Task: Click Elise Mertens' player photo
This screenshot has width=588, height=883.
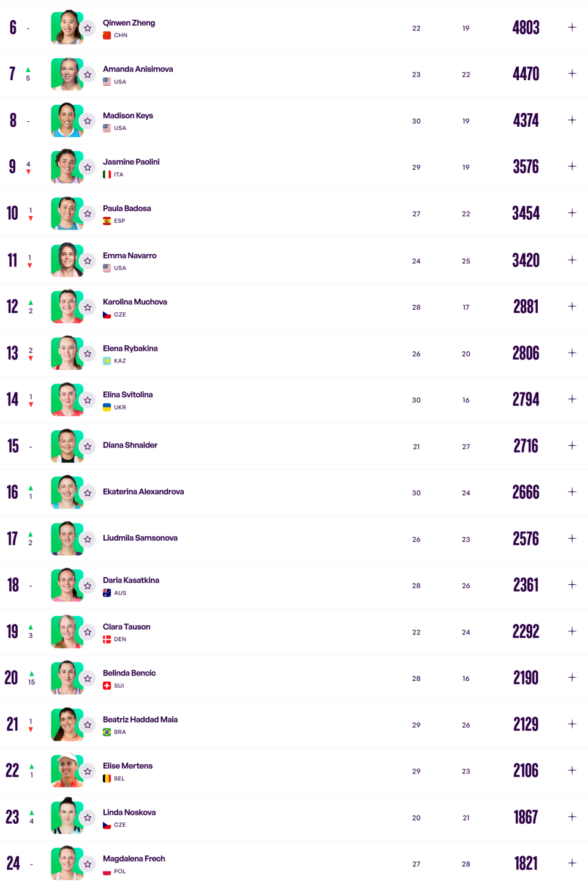Action: pos(67,770)
